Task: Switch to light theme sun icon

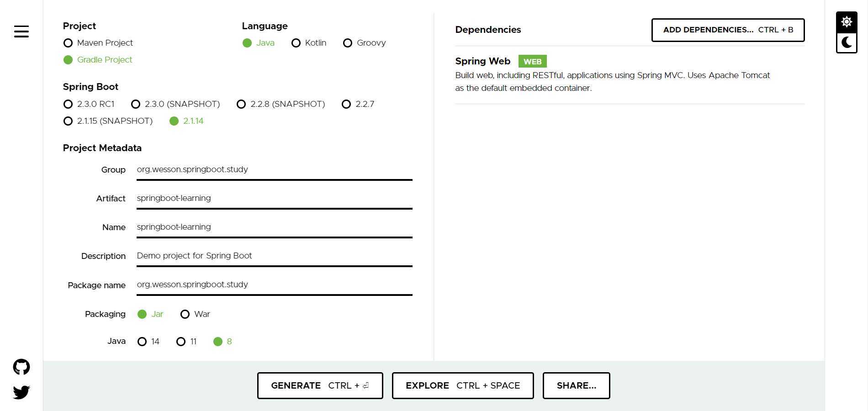Action: (x=847, y=21)
